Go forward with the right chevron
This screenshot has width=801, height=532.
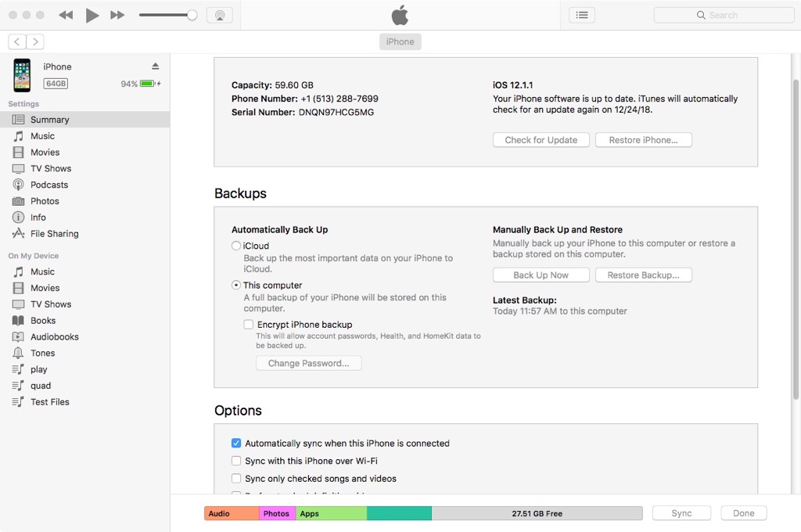[35, 41]
